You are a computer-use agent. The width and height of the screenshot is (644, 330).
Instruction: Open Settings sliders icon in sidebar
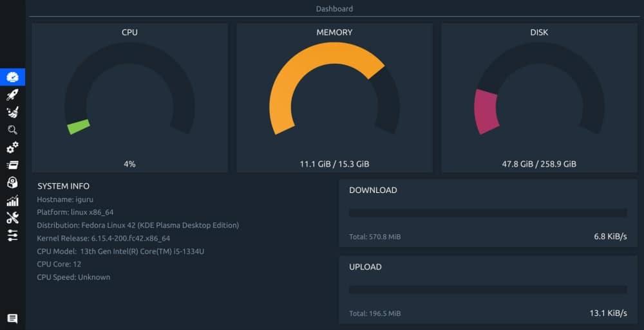(12, 235)
